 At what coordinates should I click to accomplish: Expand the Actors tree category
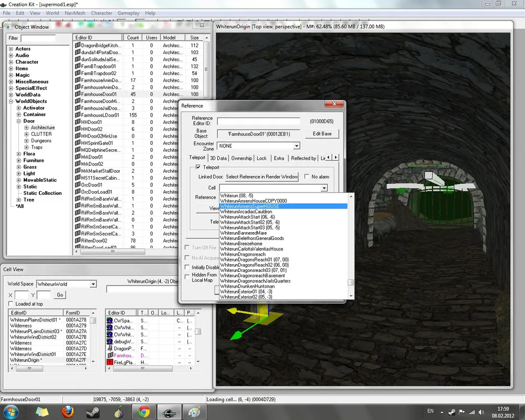click(x=11, y=49)
